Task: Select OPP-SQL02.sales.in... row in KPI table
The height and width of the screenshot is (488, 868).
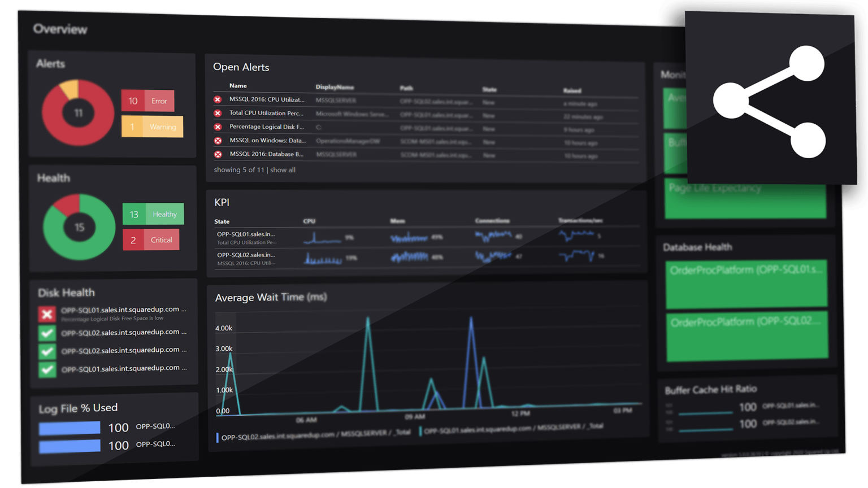Action: (x=427, y=258)
